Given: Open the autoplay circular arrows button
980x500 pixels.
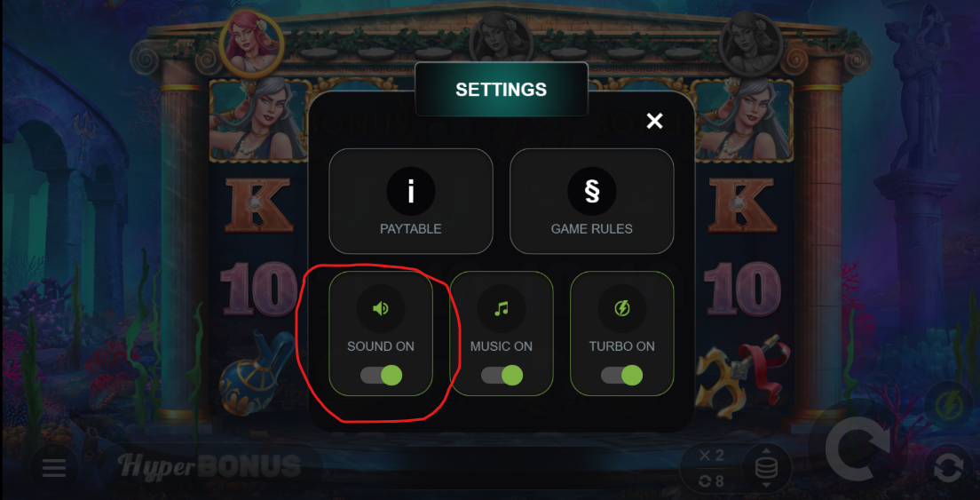Looking at the screenshot, I should point(948,468).
